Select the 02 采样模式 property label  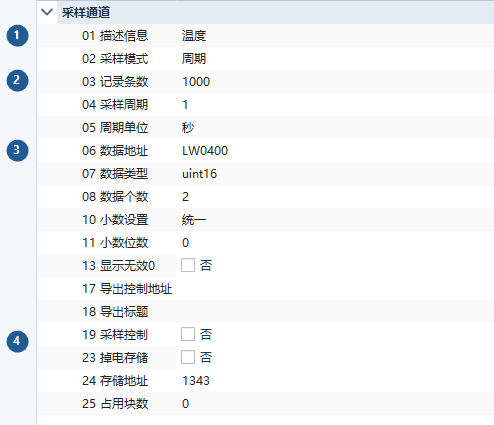(x=115, y=59)
